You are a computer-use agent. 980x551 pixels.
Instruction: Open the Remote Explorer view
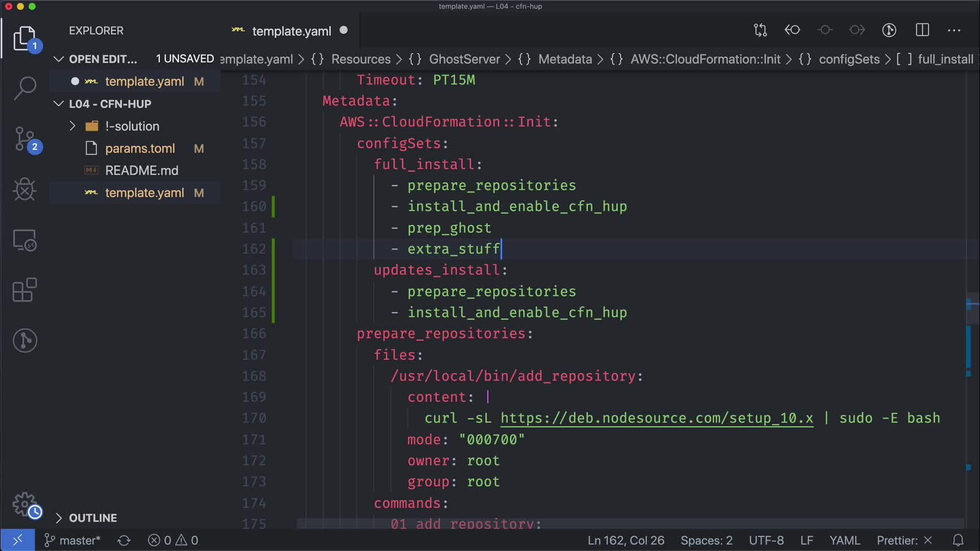click(24, 240)
